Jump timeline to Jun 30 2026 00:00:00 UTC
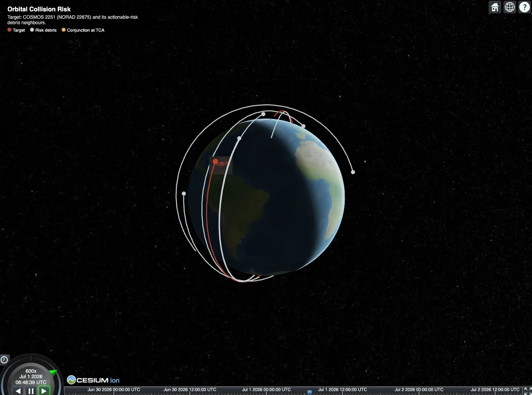Viewport: 532px width, 395px height. [x=114, y=390]
